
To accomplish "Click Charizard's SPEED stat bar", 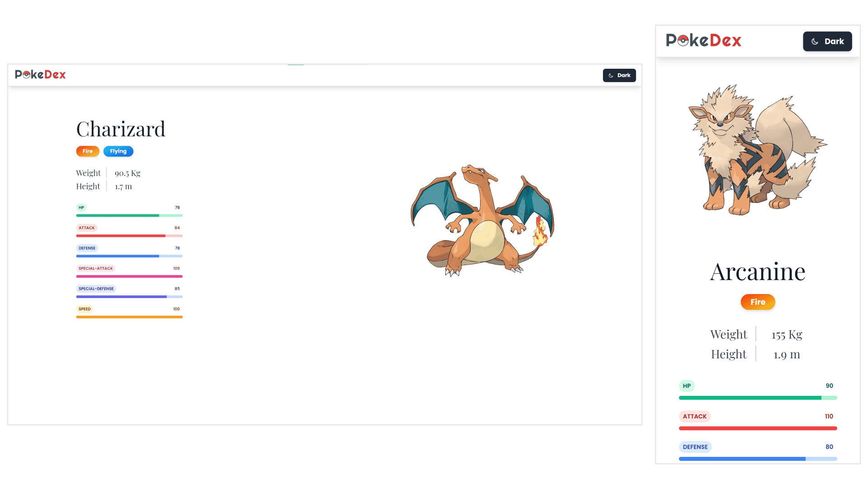I will click(x=129, y=317).
